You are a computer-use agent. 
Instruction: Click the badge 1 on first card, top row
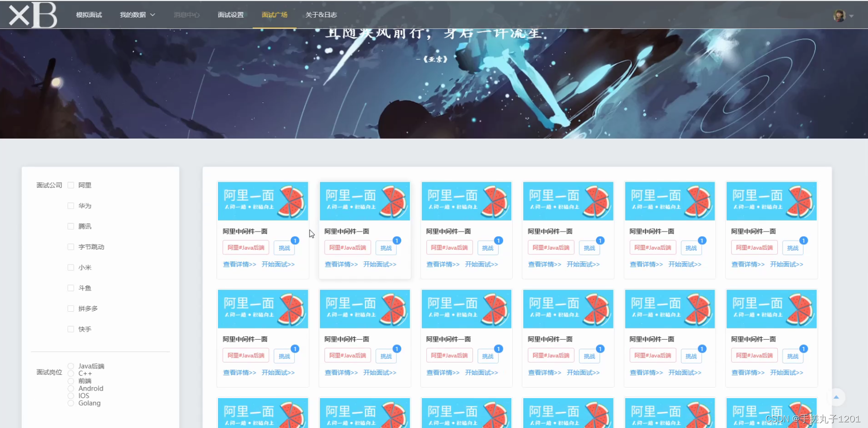[295, 241]
